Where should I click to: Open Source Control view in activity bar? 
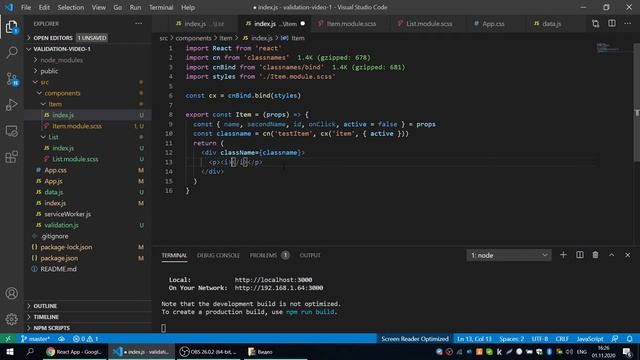(11, 79)
